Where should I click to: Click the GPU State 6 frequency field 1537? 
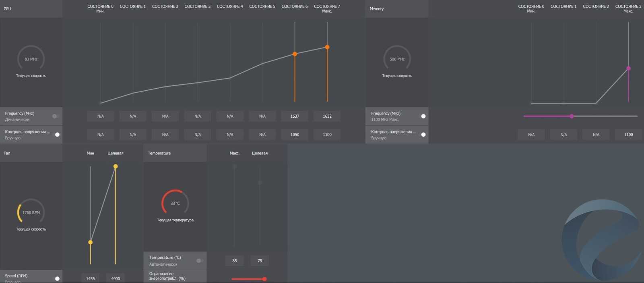295,116
